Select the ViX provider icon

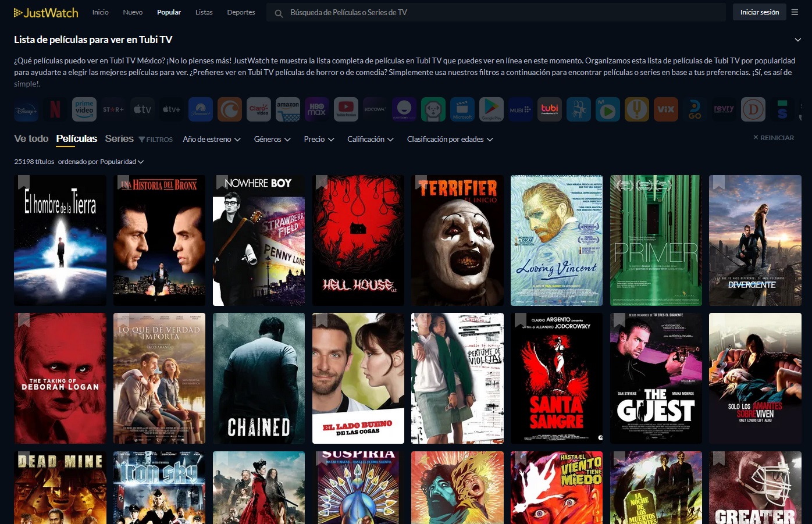(666, 109)
